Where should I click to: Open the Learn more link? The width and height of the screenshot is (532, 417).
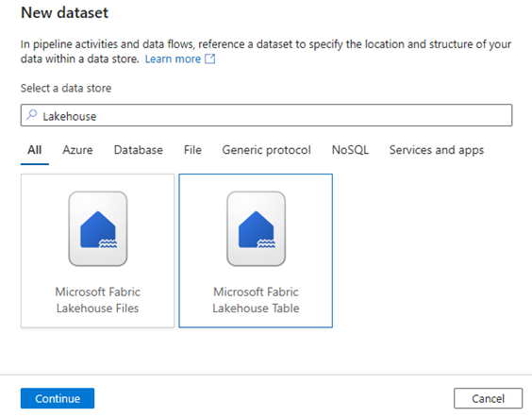(x=173, y=58)
